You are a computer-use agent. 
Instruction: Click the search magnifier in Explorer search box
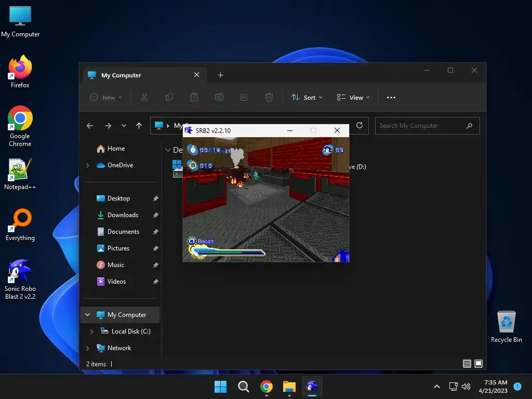click(469, 126)
